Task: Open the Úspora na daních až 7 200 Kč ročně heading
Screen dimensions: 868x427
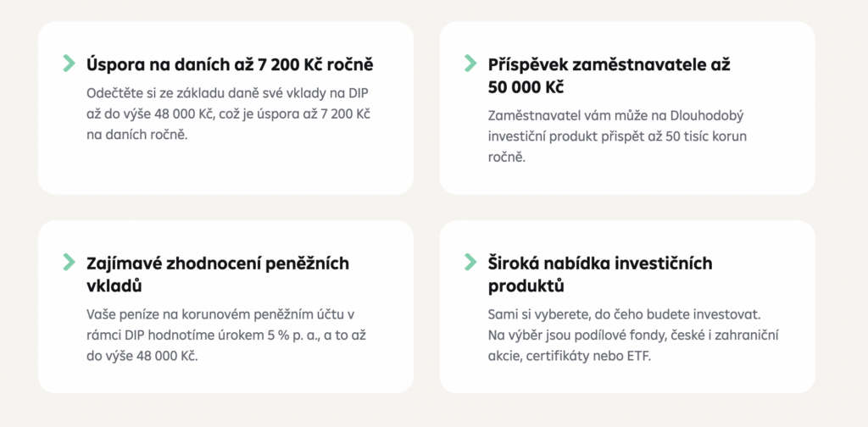Action: pyautogui.click(x=230, y=64)
